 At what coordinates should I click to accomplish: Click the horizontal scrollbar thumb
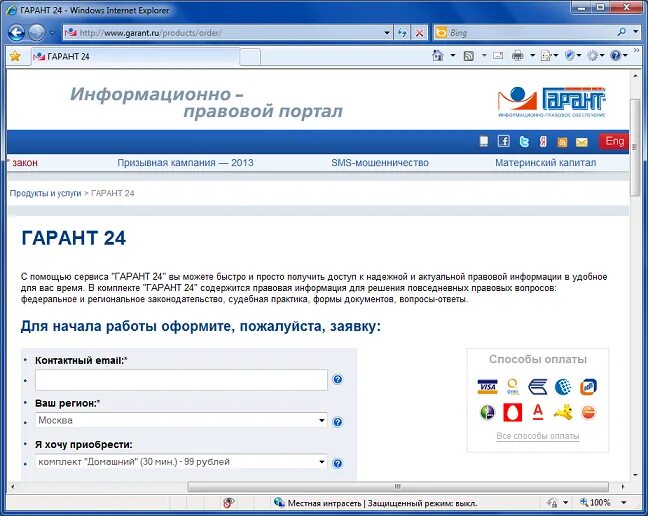coord(398,487)
